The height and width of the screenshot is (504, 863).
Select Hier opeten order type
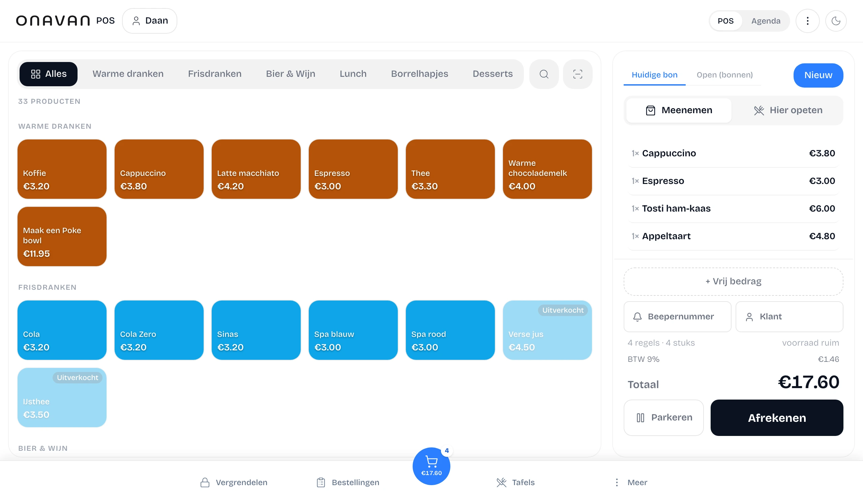[788, 110]
